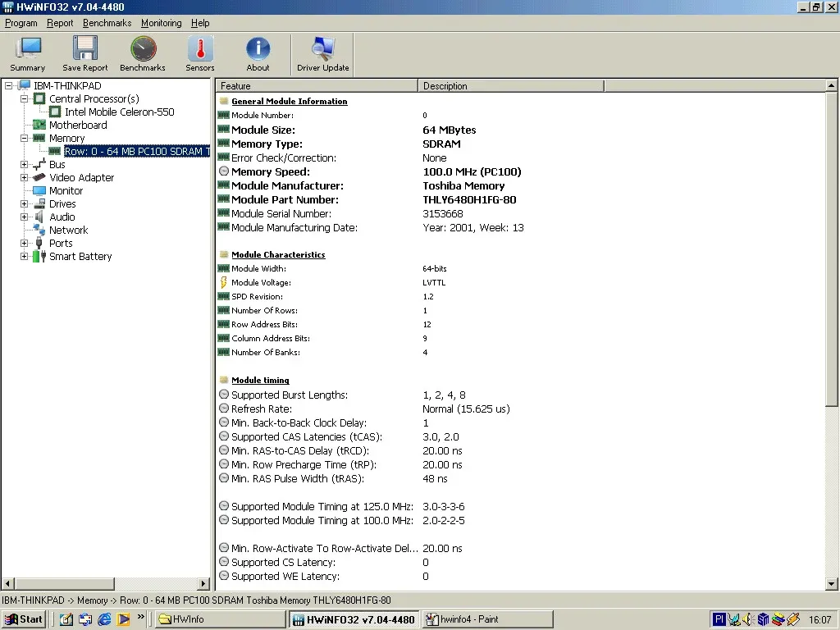Open the Monitoring menu
Viewport: 840px width, 630px height.
click(162, 23)
